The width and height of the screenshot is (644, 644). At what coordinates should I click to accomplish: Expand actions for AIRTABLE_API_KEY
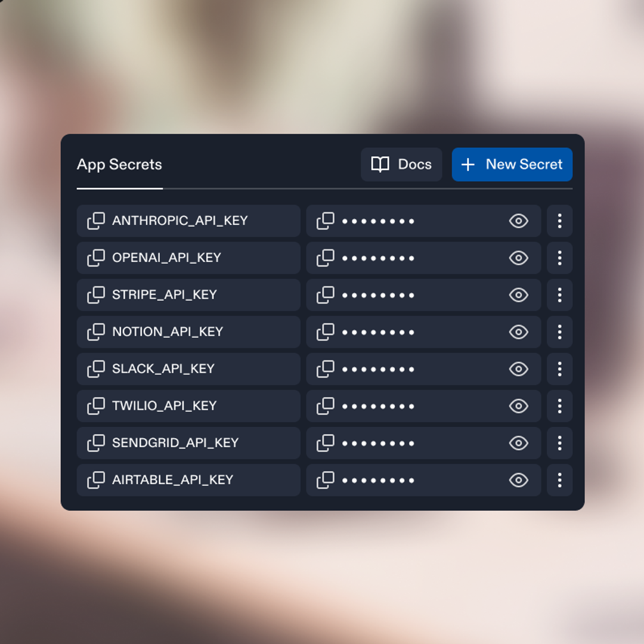559,480
